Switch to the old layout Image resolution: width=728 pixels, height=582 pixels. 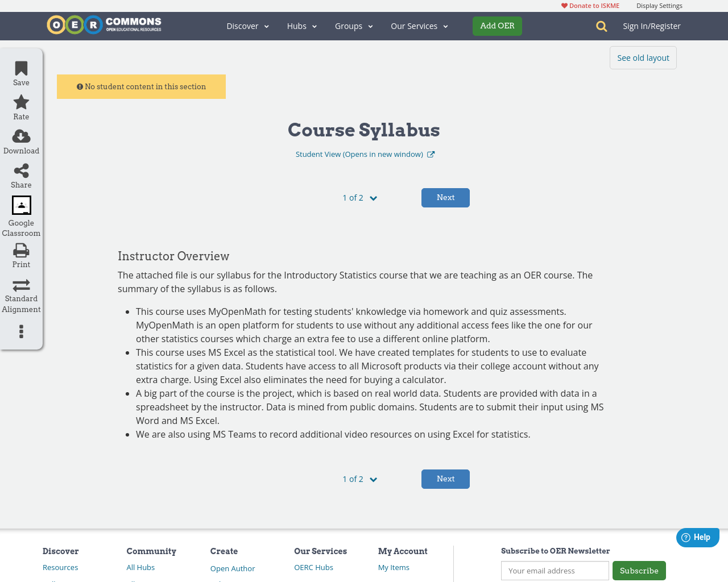643,57
